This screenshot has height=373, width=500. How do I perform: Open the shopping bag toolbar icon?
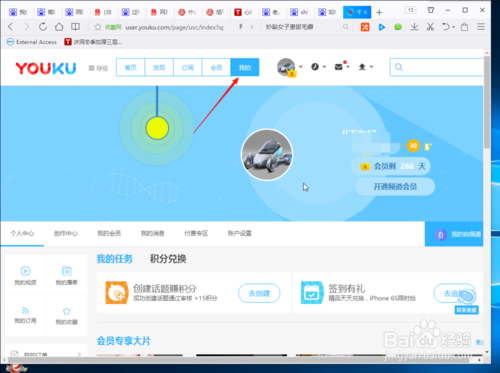(x=464, y=27)
